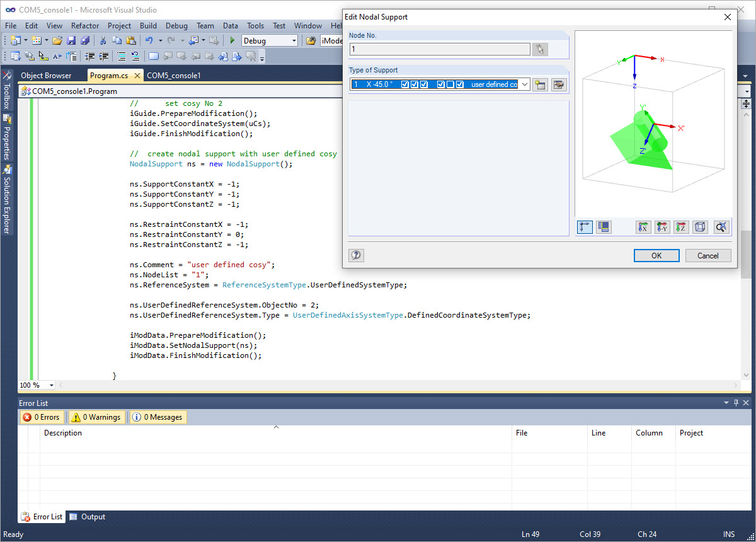
Task: Select view in X direction in support preview
Action: pyautogui.click(x=643, y=227)
